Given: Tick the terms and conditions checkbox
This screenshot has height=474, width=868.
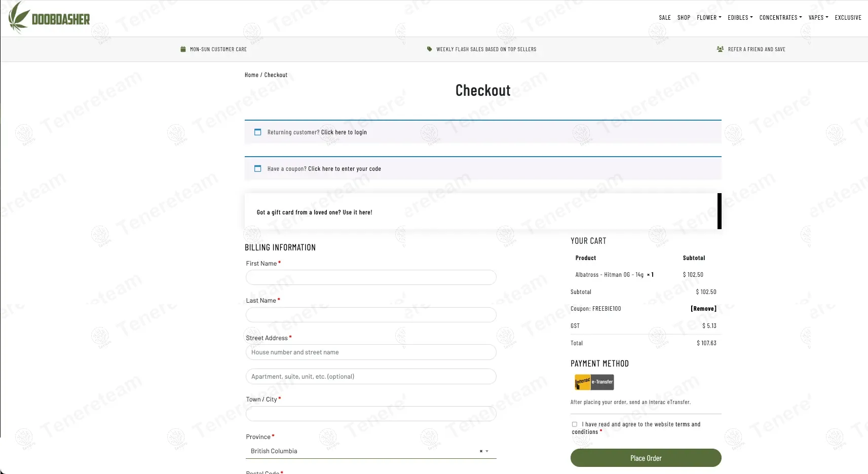Looking at the screenshot, I should pyautogui.click(x=574, y=424).
